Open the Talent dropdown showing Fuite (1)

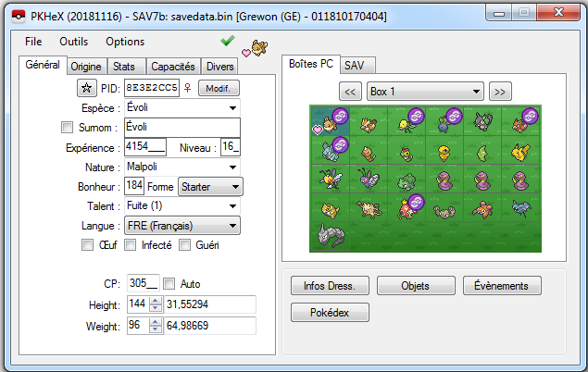click(182, 206)
